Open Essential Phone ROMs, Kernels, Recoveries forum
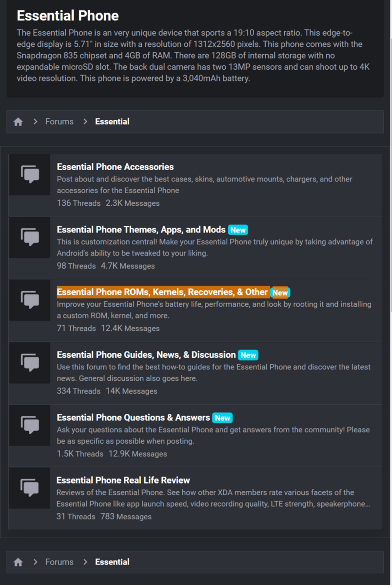The image size is (392, 585). (162, 292)
